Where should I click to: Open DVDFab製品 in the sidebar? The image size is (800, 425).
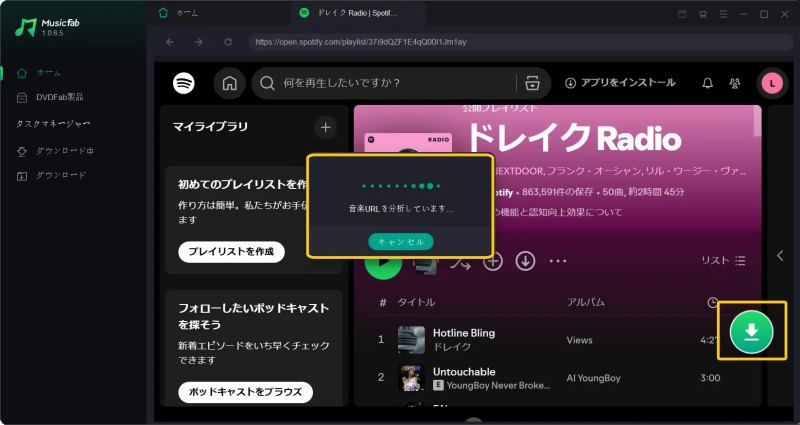[x=50, y=97]
